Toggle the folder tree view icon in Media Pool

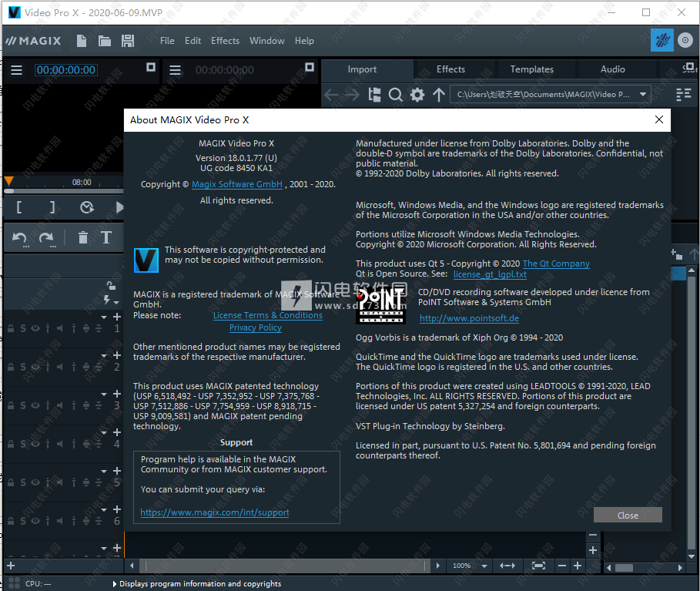coord(374,95)
